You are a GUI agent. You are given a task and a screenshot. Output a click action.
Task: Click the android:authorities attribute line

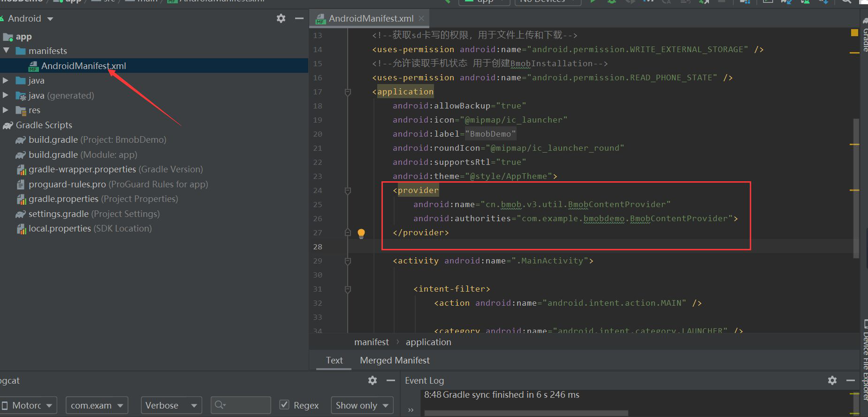pos(576,218)
